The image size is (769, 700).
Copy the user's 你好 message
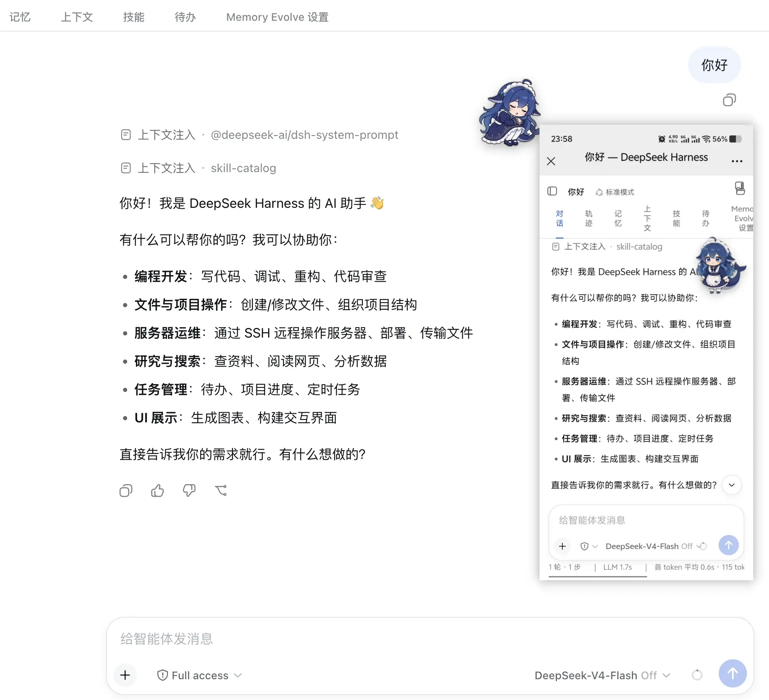click(729, 100)
